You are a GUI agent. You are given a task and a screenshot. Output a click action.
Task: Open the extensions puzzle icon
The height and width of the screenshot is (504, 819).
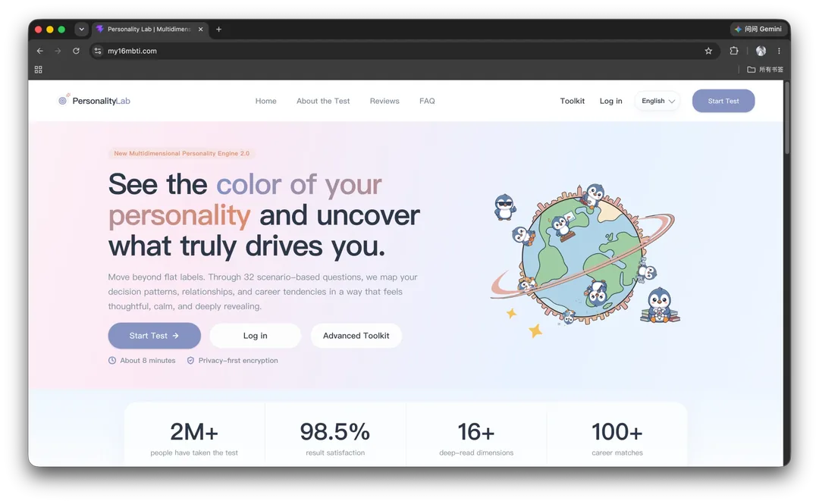(x=734, y=51)
